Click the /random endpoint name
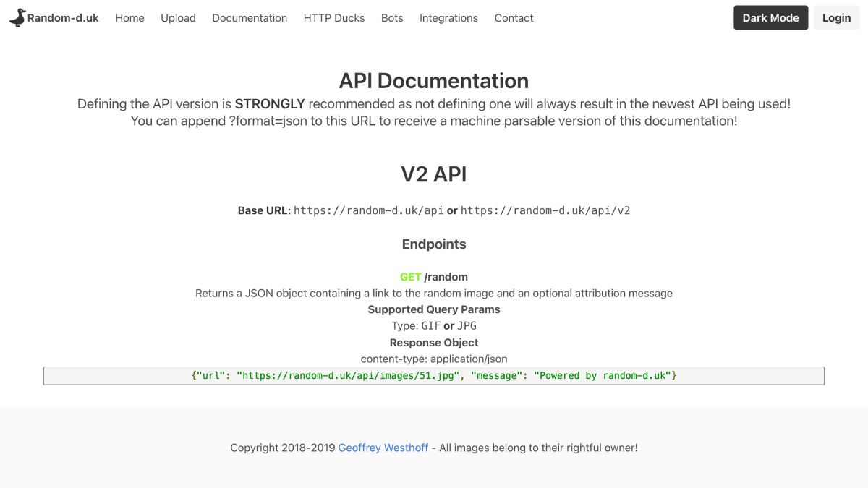Viewport: 868px width, 488px height. [446, 277]
